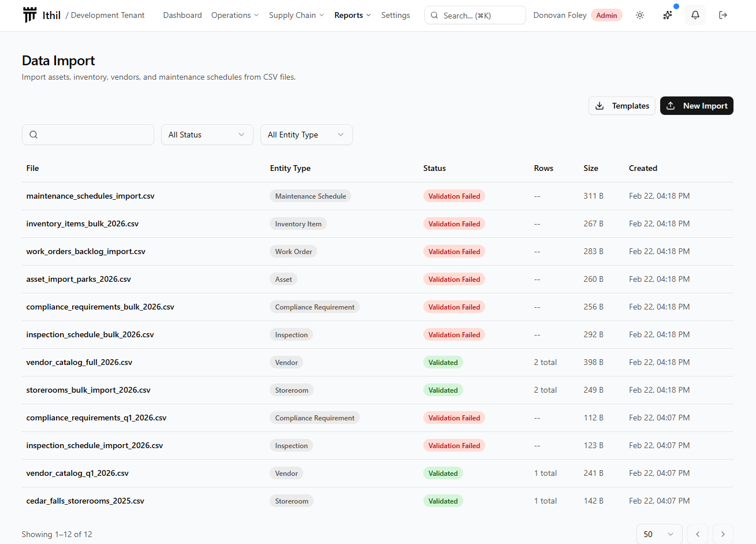This screenshot has width=756, height=544.
Task: Click the New Import button
Action: (x=697, y=106)
